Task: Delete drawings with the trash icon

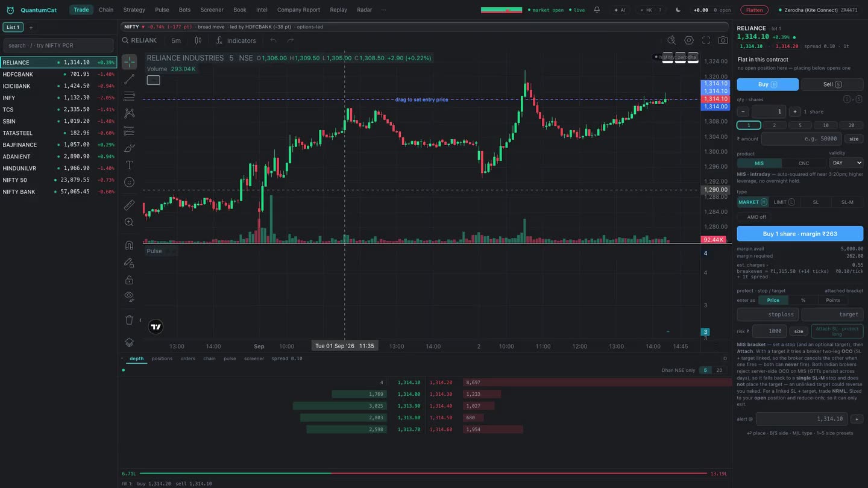Action: 129,320
